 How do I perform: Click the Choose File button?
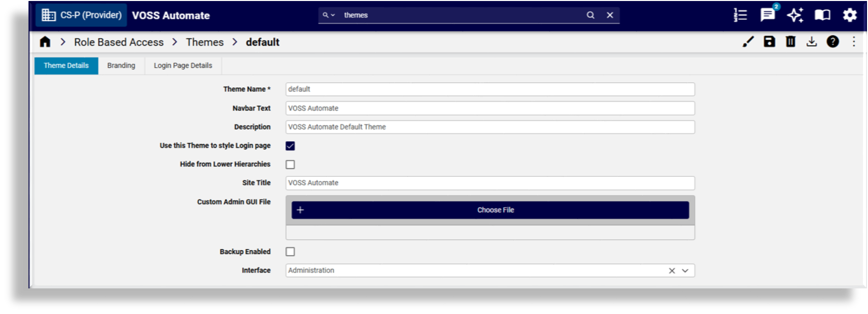(x=490, y=210)
